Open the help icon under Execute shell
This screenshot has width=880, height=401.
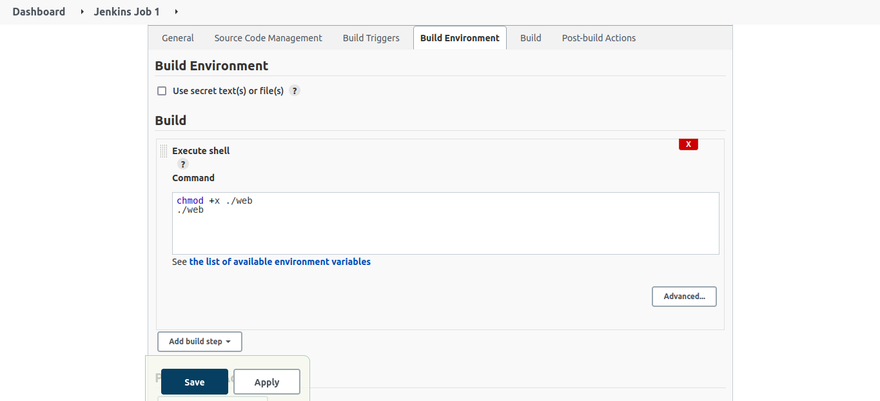point(183,164)
